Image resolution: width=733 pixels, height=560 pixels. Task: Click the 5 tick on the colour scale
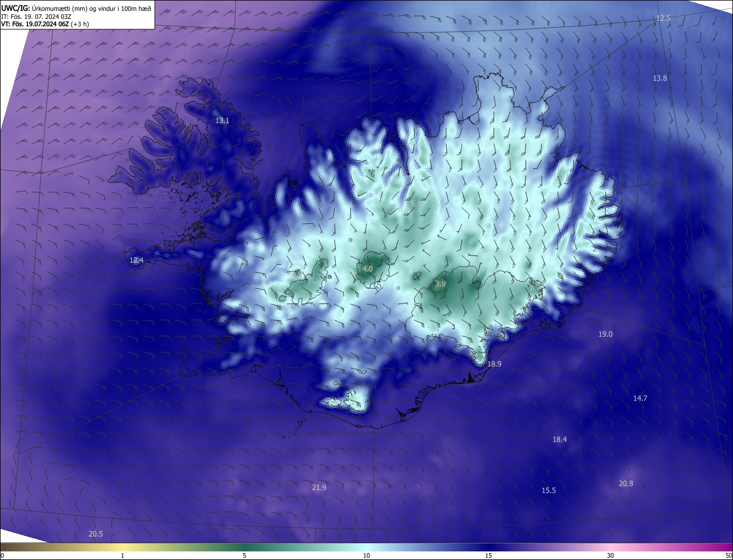[x=245, y=555]
